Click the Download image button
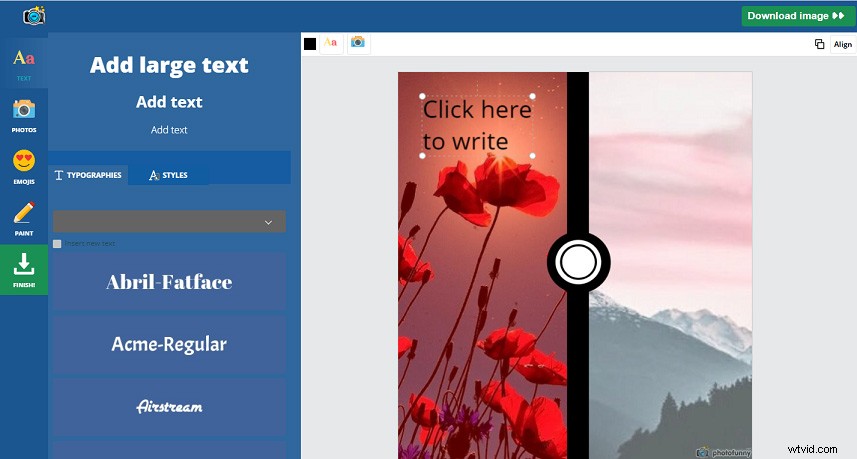 [797, 16]
